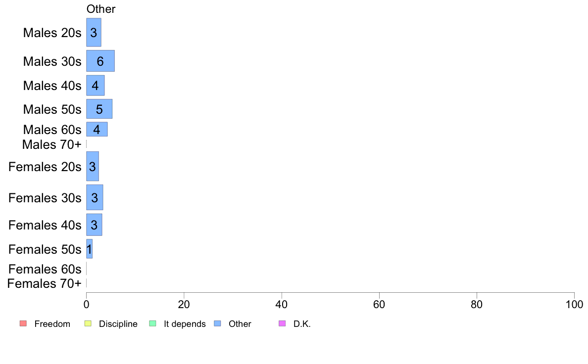Click the Females 30s bar
Viewport: 588px width, 364px height.
click(x=95, y=197)
